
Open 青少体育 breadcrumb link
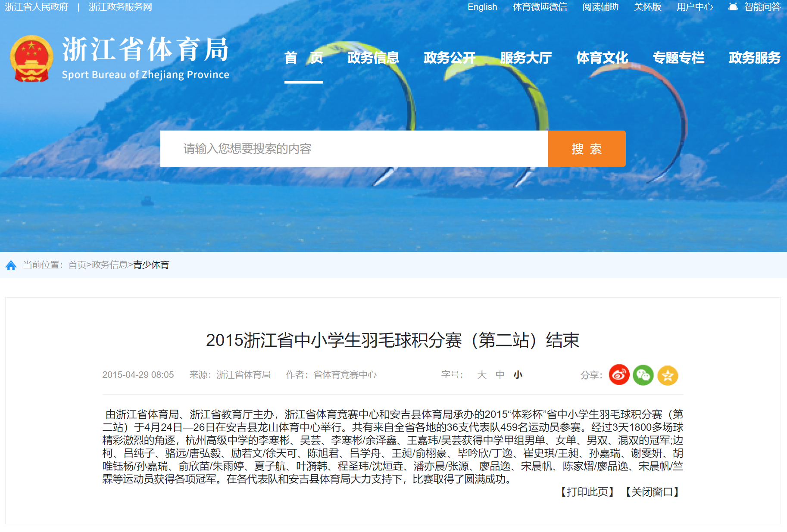point(151,265)
